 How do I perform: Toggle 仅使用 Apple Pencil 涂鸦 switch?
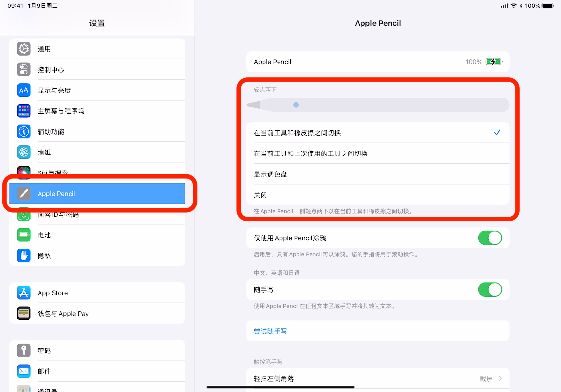[x=490, y=238]
